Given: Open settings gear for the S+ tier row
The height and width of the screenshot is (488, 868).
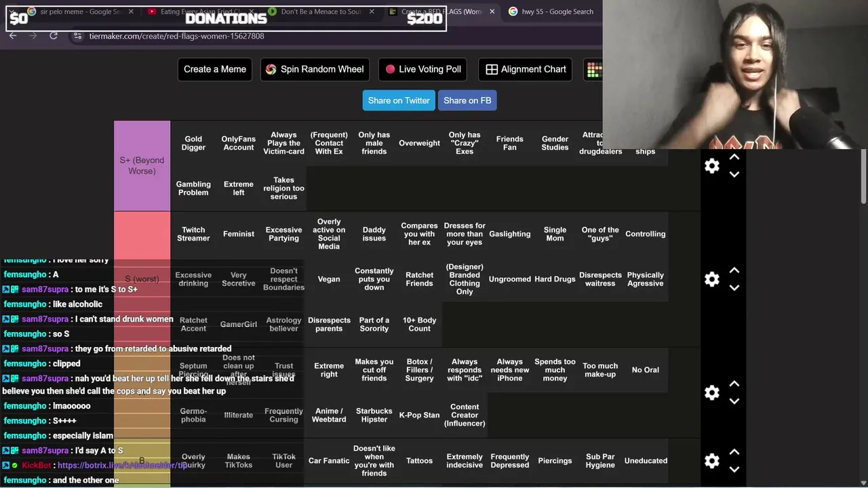Looking at the screenshot, I should point(711,166).
